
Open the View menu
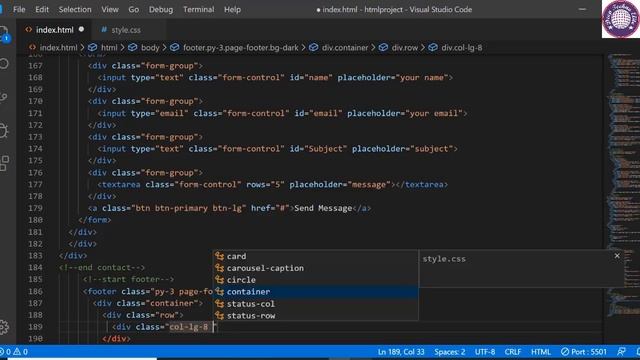click(x=110, y=9)
